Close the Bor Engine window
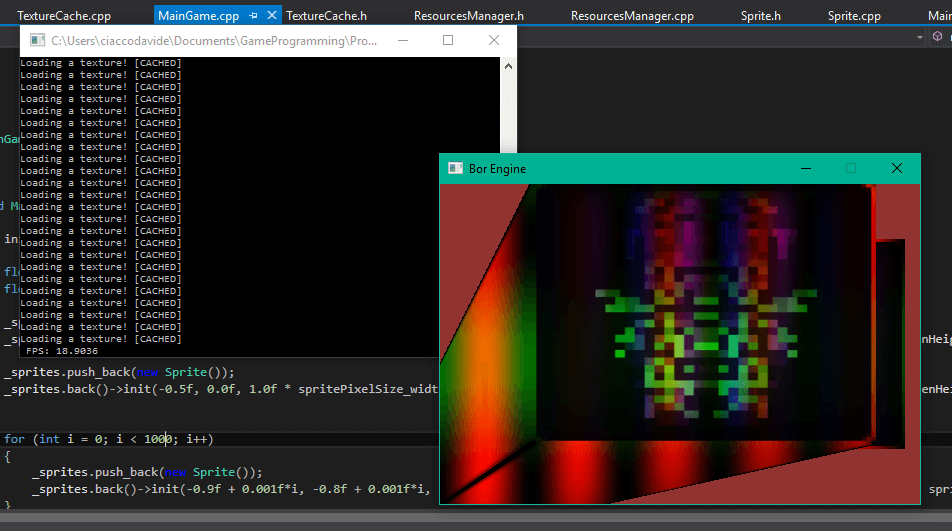952x531 pixels. pyautogui.click(x=897, y=168)
